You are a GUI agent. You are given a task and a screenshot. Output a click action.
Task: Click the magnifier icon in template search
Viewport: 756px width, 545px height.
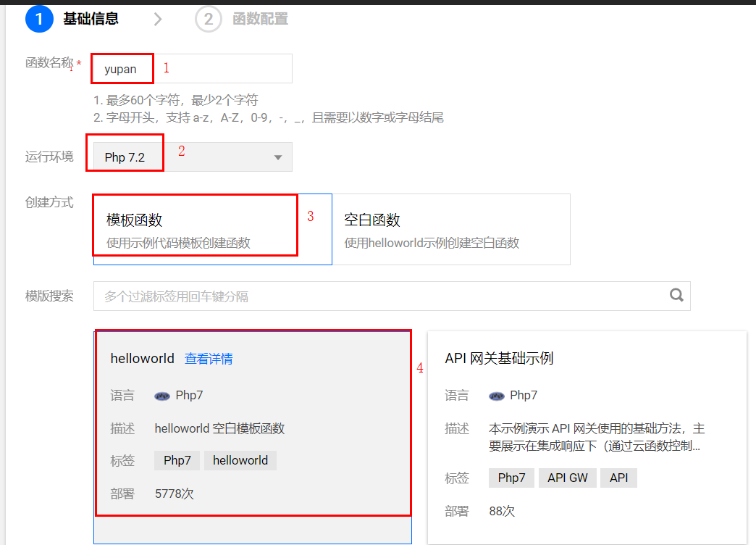(676, 295)
